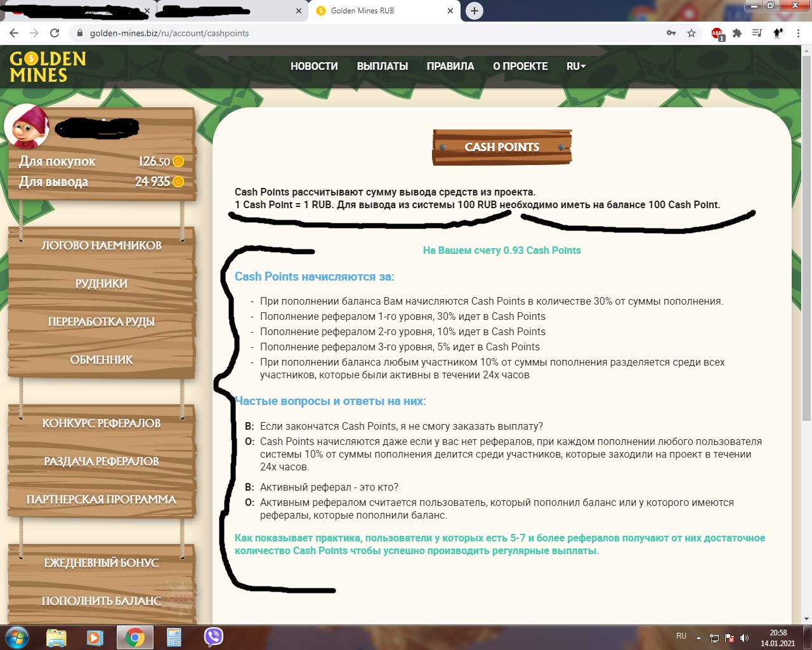
Task: Open КОНКУРС РЕФЕРАЛОВ in the sidebar
Action: [x=101, y=423]
